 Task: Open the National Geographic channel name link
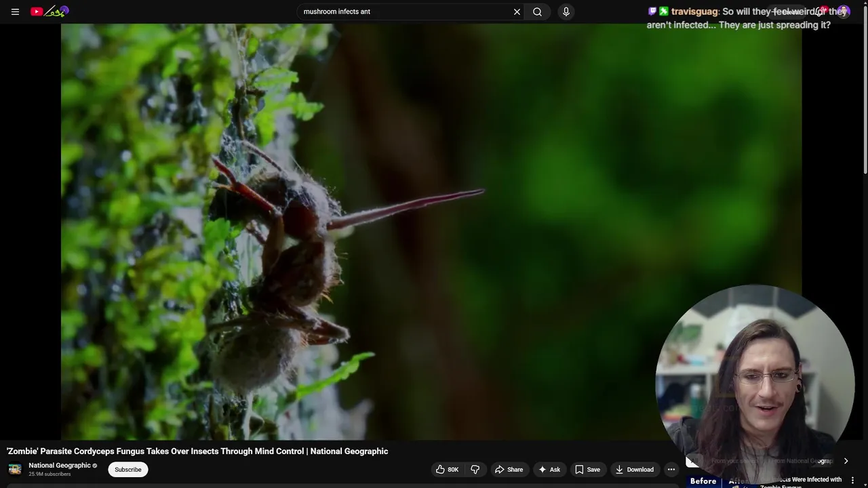(x=60, y=465)
